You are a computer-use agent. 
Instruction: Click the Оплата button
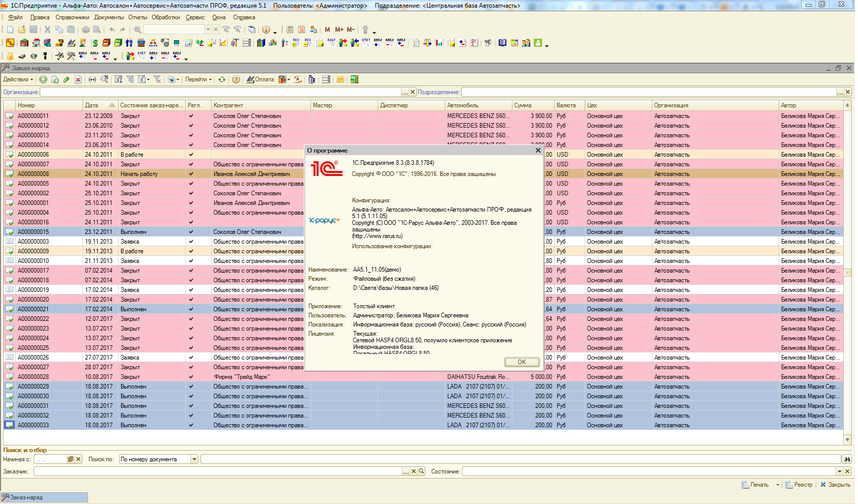pos(261,79)
